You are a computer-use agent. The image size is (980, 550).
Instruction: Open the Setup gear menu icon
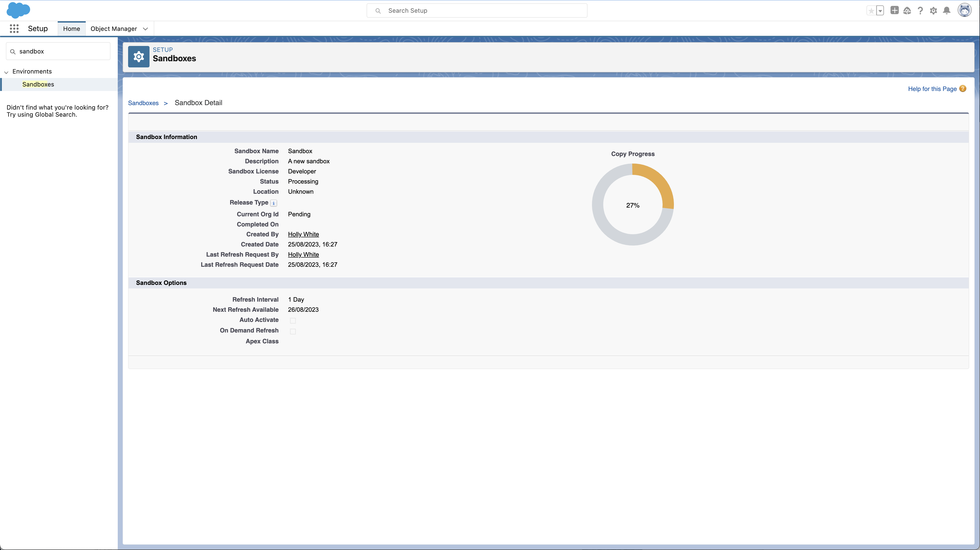(933, 11)
